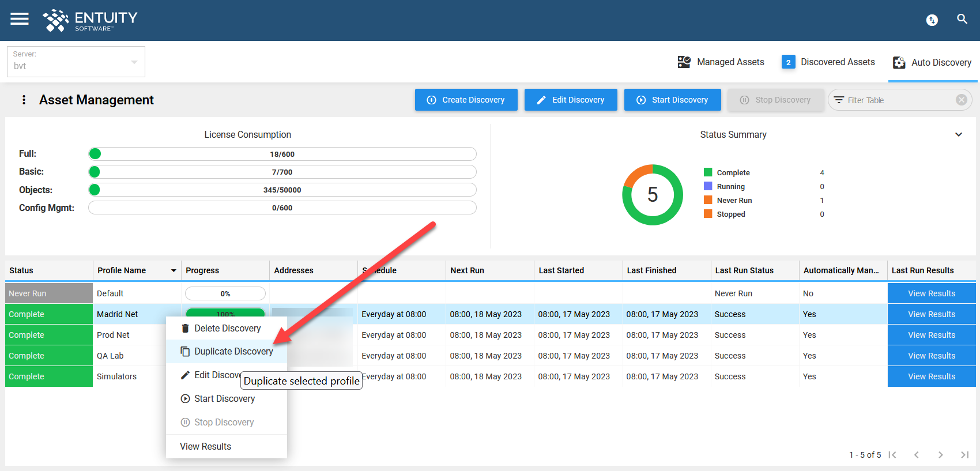Screen dimensions: 980x471
Task: Click the Full license bar 18/600
Action: (282, 154)
